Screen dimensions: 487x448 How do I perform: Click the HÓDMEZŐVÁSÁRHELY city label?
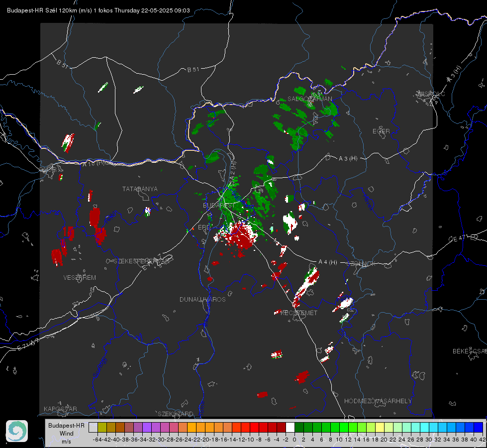click(378, 401)
